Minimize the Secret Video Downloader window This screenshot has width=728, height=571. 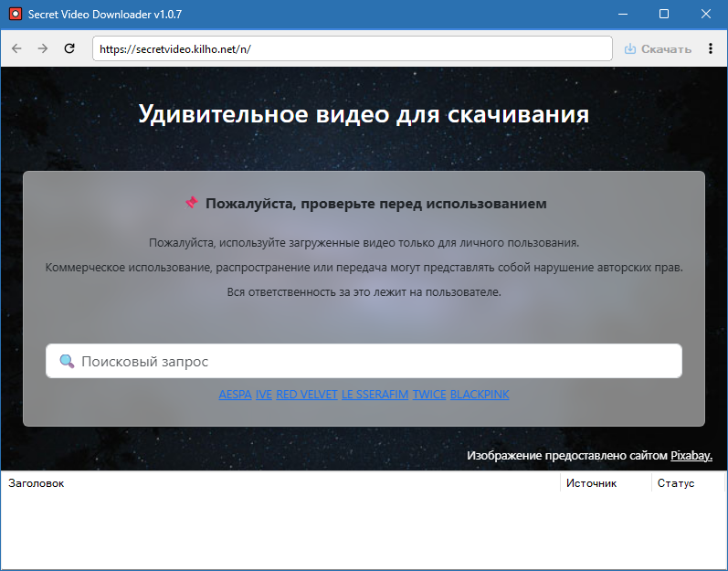coord(623,14)
